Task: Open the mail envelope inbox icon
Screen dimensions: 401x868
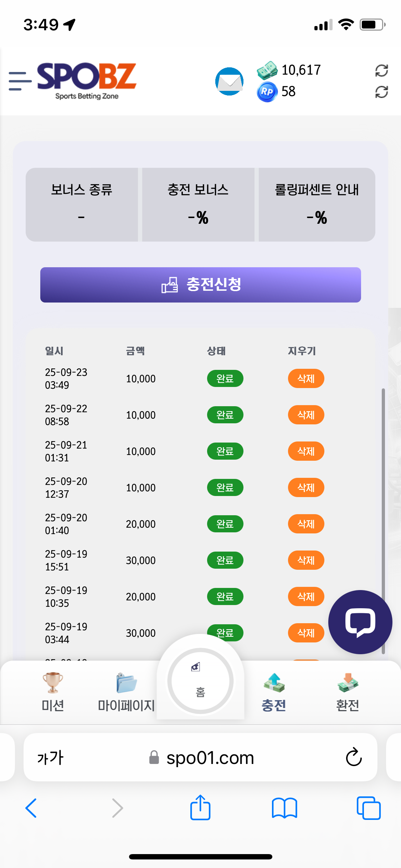Action: pos(229,81)
